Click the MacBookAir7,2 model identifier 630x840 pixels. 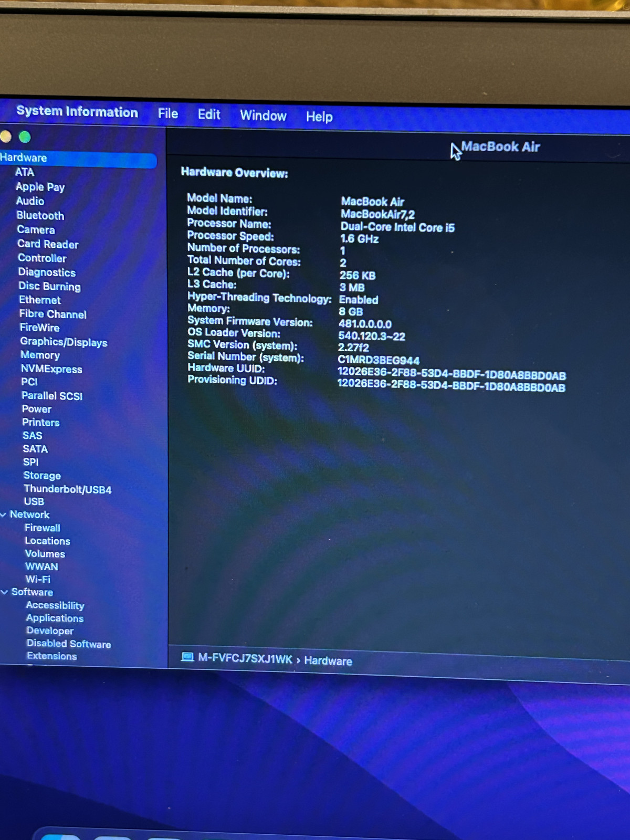(378, 214)
